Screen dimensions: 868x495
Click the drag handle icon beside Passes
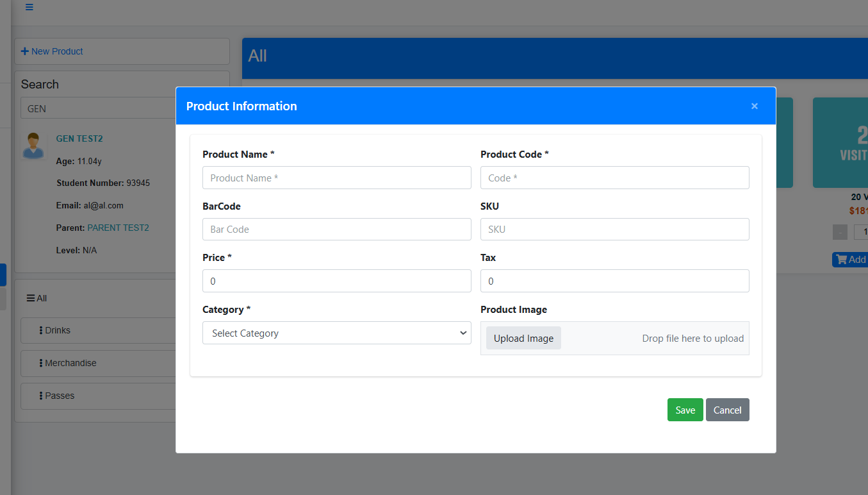pos(41,396)
